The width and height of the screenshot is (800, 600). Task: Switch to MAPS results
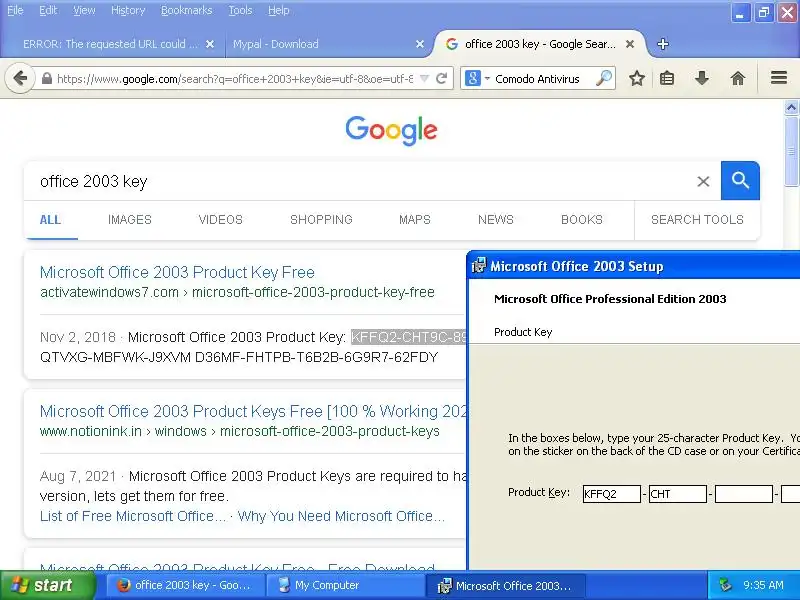[415, 220]
